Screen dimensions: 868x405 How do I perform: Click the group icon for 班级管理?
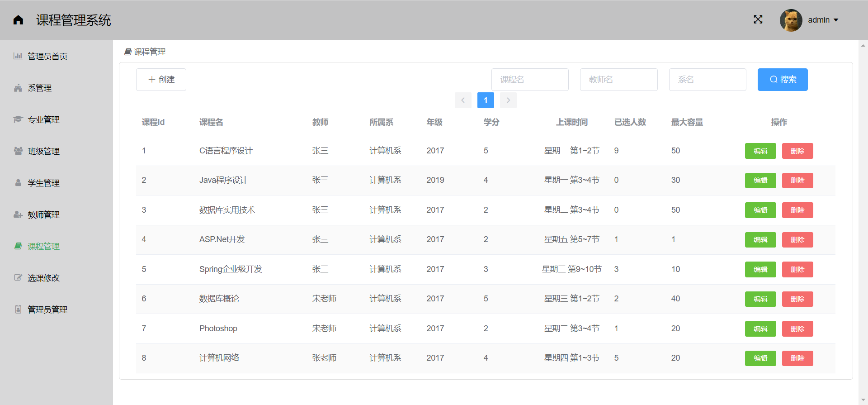point(18,151)
